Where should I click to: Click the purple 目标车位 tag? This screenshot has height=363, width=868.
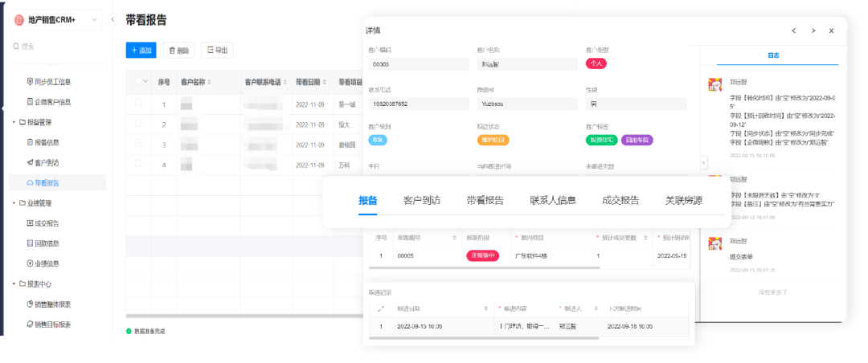click(x=637, y=140)
